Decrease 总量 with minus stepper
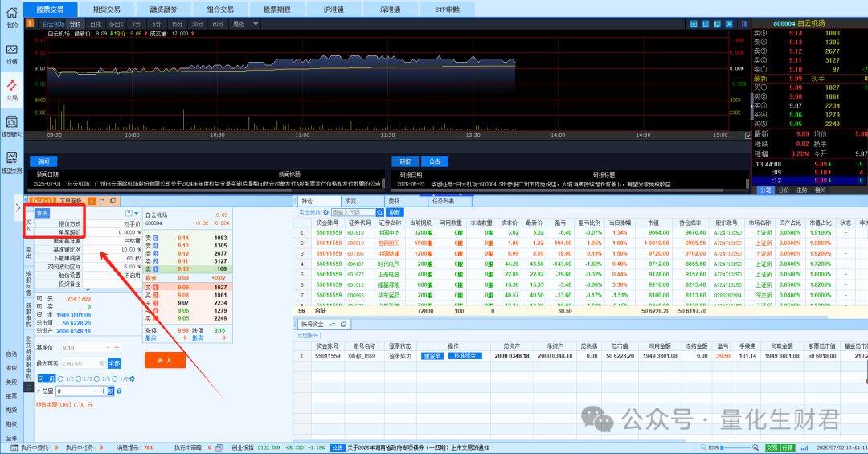 95,391
